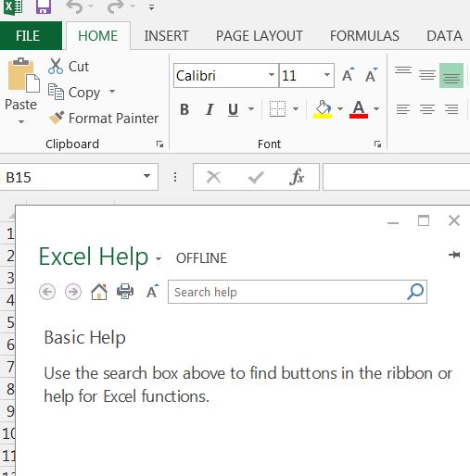Open the Font dialog launcher
470x476 pixels.
click(x=377, y=144)
